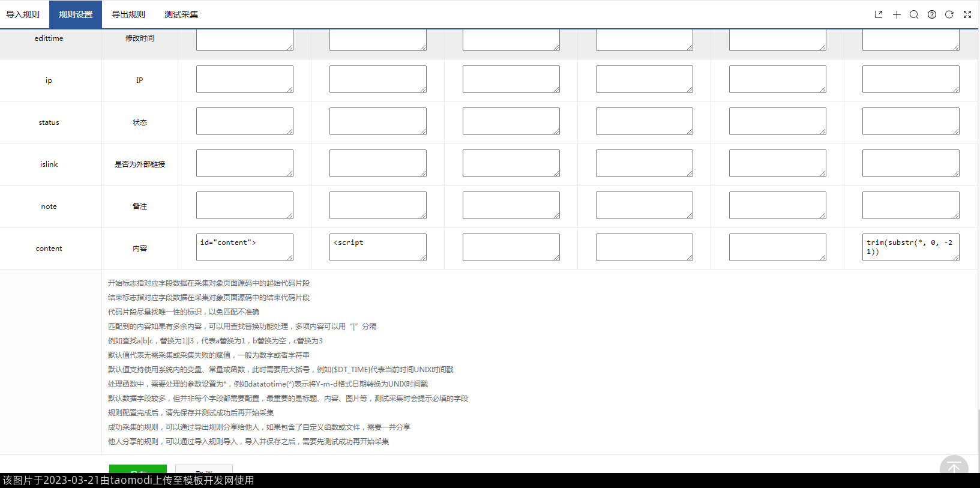This screenshot has height=488, width=980.
Task: Click the first textarea in the note row
Action: [x=244, y=205]
